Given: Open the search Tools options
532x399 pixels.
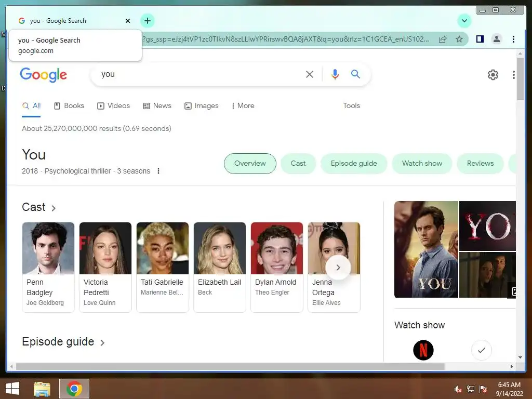Looking at the screenshot, I should [352, 106].
